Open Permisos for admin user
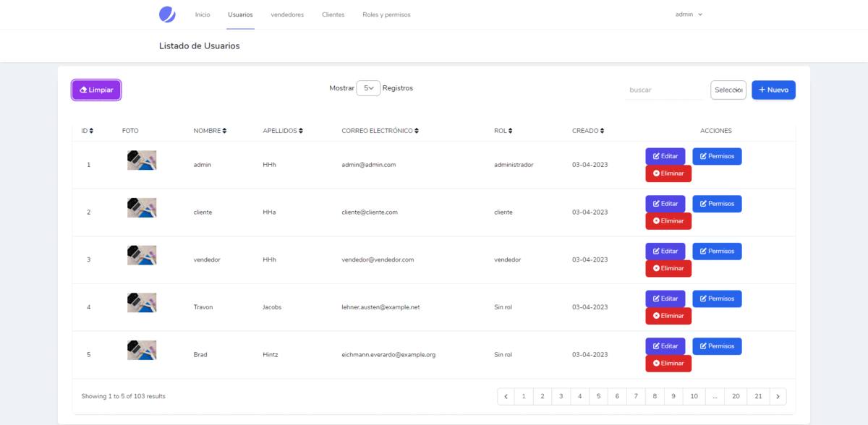 pyautogui.click(x=717, y=156)
